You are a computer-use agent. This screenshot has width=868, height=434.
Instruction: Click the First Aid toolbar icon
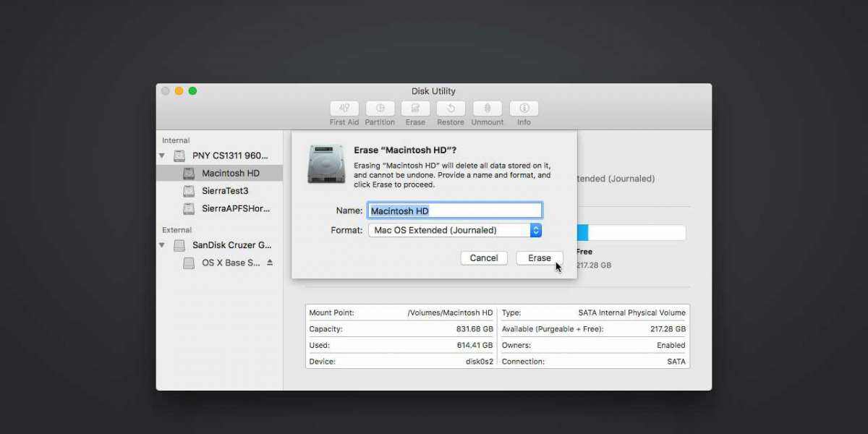[344, 109]
